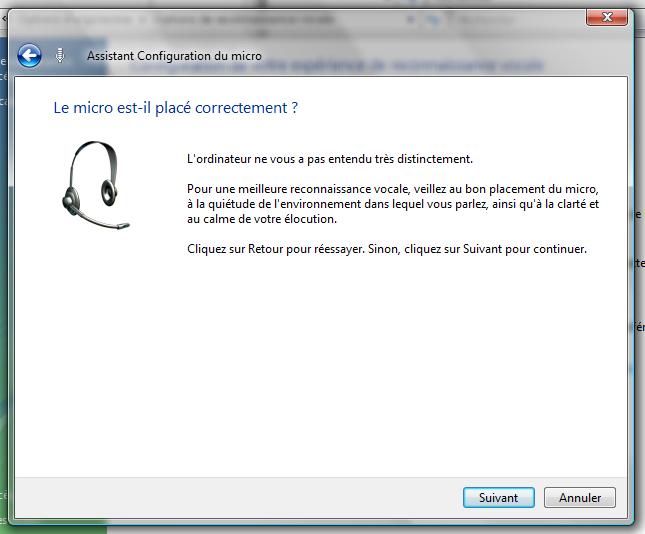Click the headset's microphone boom tip
645x534 pixels.
[123, 225]
